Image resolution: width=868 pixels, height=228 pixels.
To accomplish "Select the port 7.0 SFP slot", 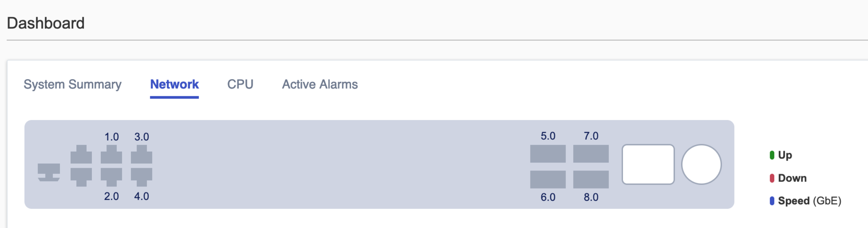I will [x=591, y=154].
